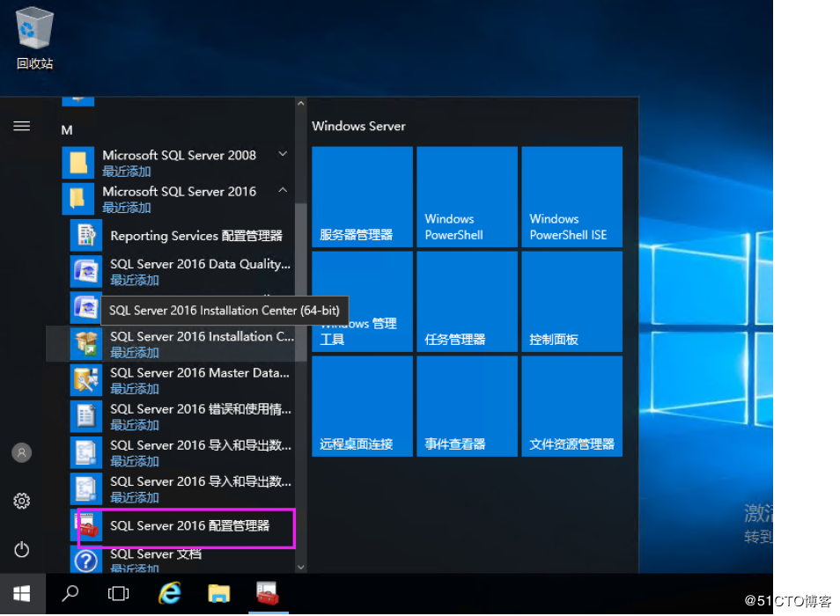Open the 文件资源管理器 tile
The image size is (840, 616).
pyautogui.click(x=572, y=407)
